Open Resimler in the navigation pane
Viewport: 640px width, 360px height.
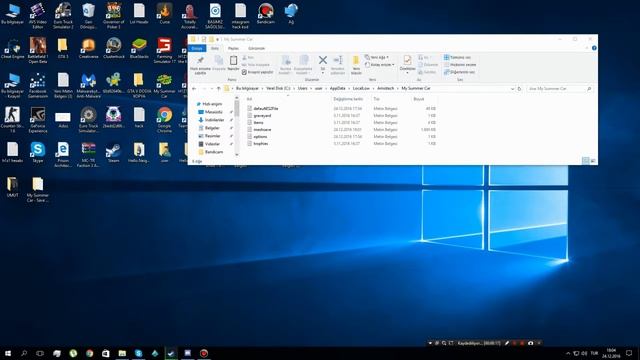(212, 136)
